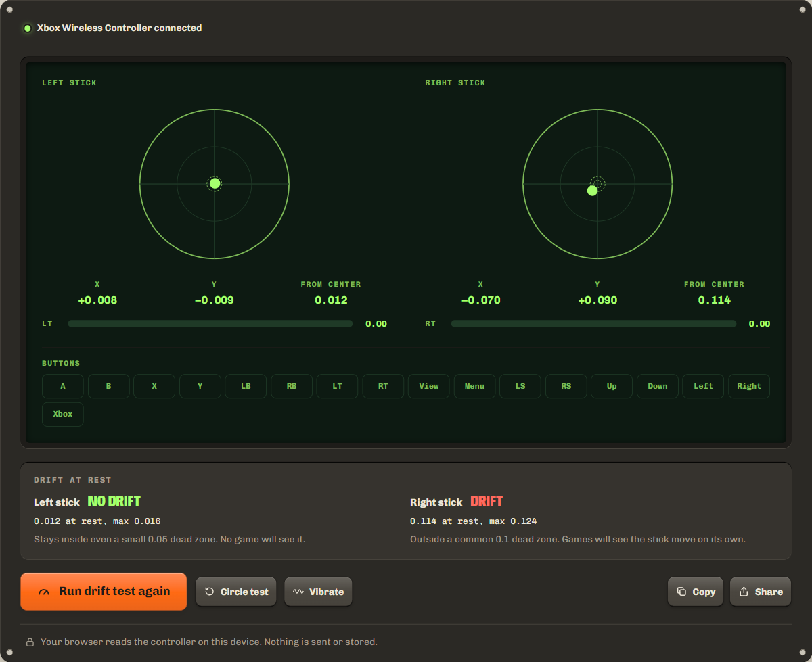Image resolution: width=812 pixels, height=662 pixels.
Task: Click the DRIFT AT REST heading
Action: (72, 480)
